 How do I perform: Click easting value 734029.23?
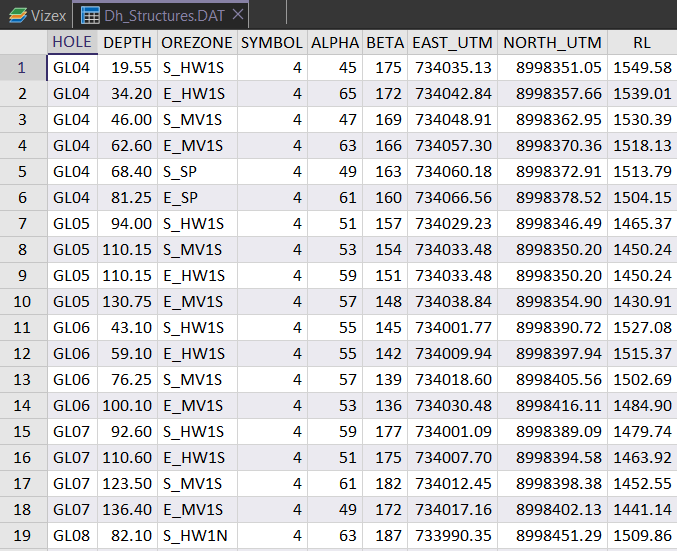(452, 224)
